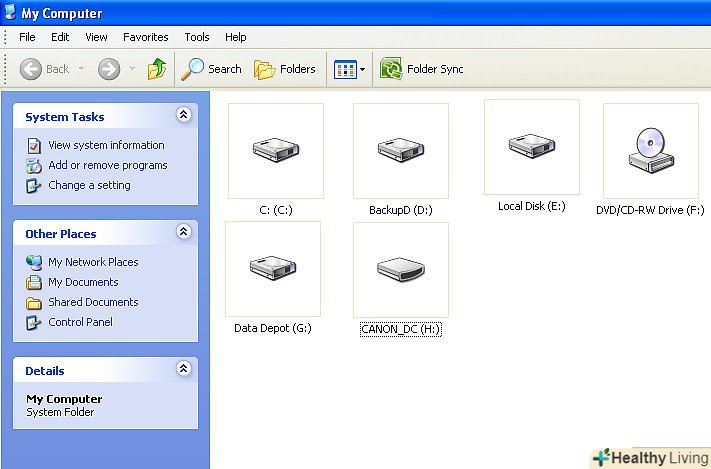Collapse the Other Places panel

(183, 232)
